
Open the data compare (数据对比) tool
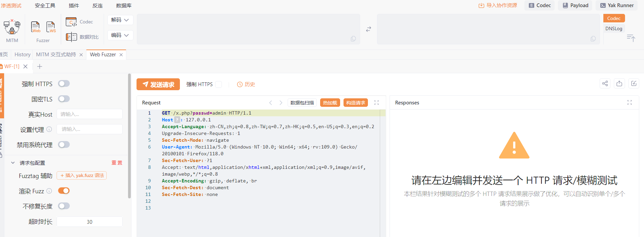click(82, 37)
